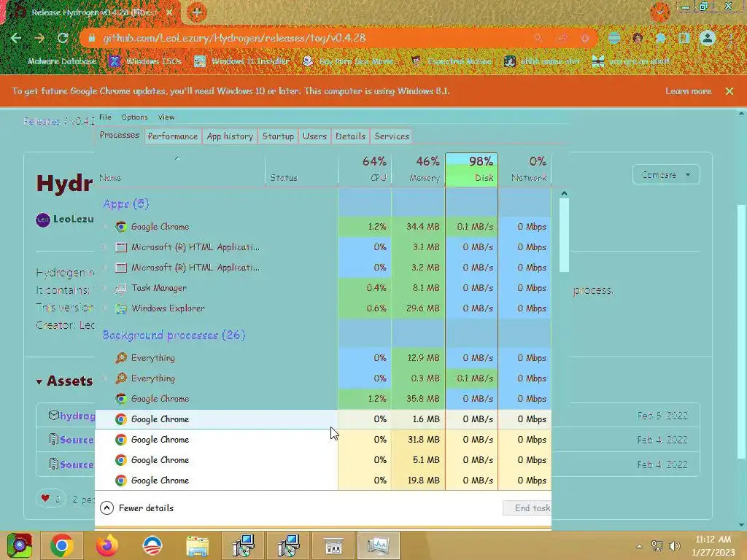Launch Firefox from the taskbar
This screenshot has width=747, height=560.
click(107, 545)
